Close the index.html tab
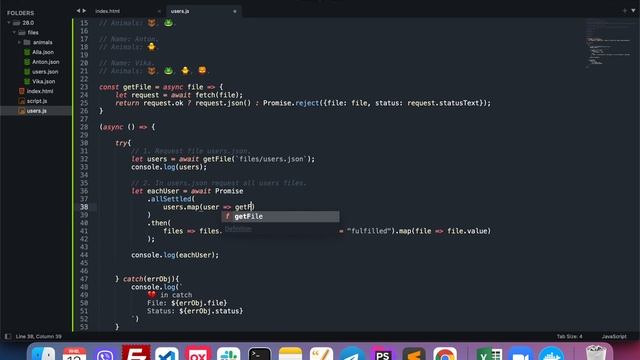 coord(159,11)
